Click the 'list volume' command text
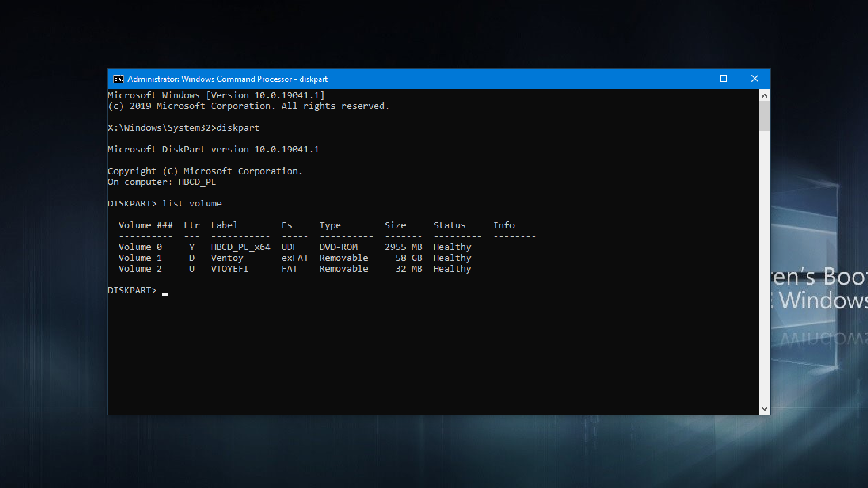 click(192, 204)
